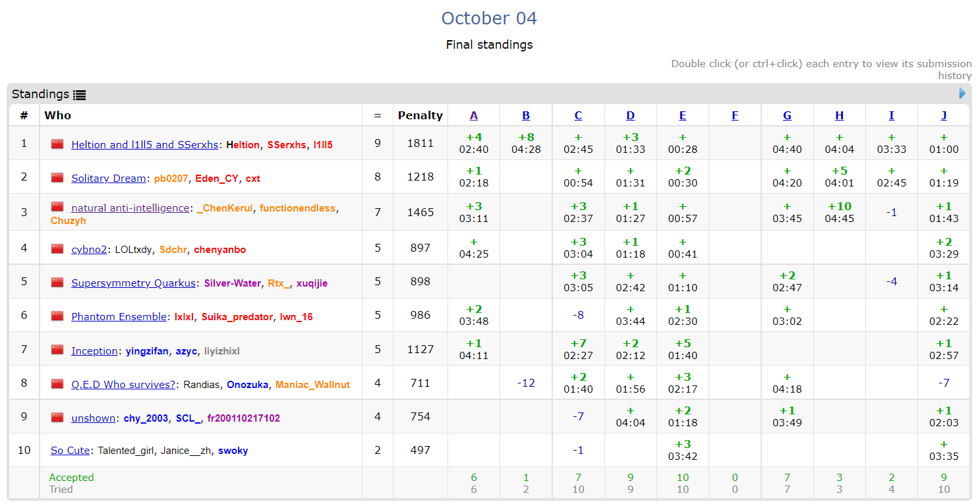Viewport: 980px width, 504px height.
Task: Click the flag icon beside Solitary Dream
Action: pos(57,178)
